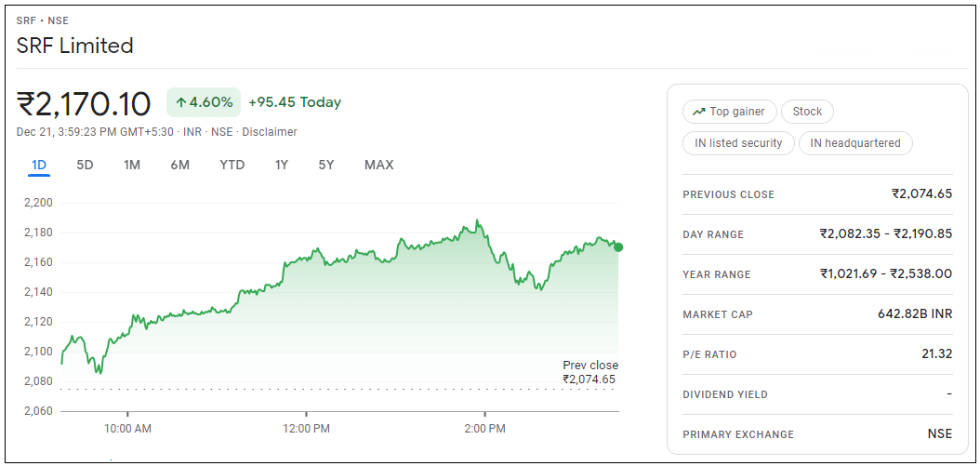This screenshot has height=466, width=980.
Task: Click the 642.82B INR value
Action: click(x=915, y=314)
